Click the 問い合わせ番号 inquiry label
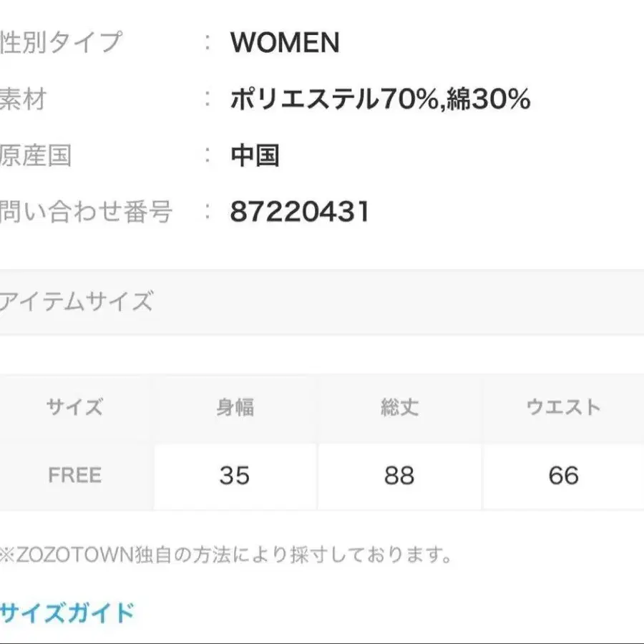644x644 pixels. [86, 210]
